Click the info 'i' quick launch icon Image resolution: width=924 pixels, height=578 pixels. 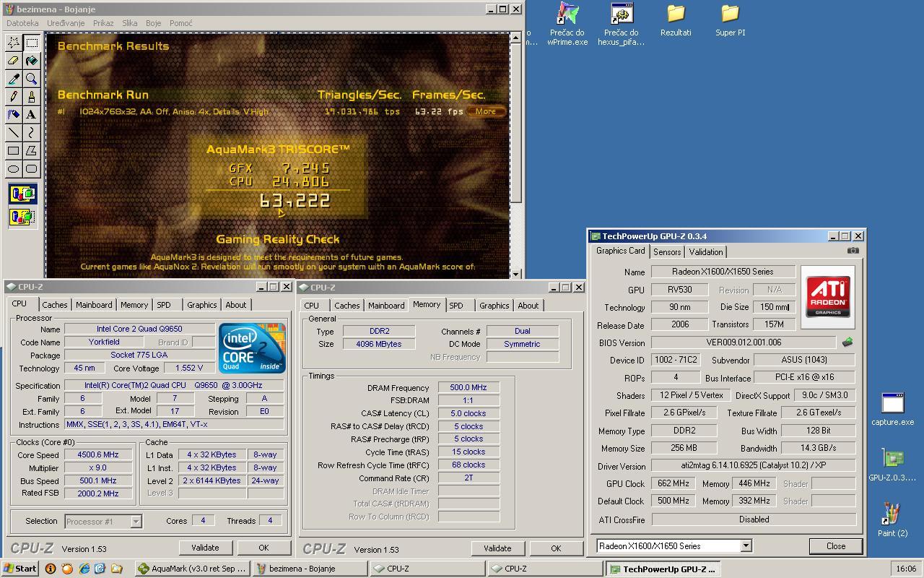coord(51,569)
